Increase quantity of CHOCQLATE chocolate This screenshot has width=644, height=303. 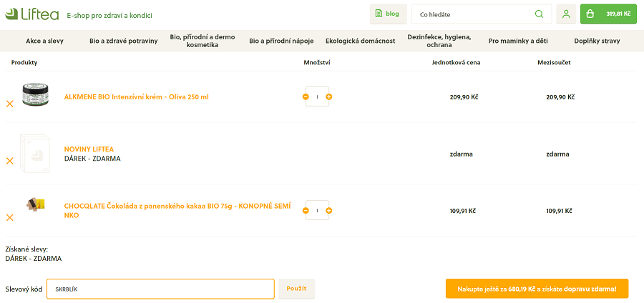tap(329, 210)
